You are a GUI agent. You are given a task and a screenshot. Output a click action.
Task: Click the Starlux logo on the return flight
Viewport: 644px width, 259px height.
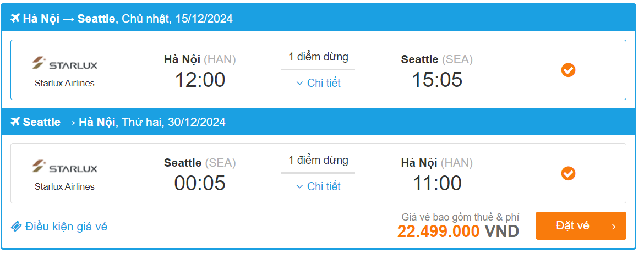(64, 167)
